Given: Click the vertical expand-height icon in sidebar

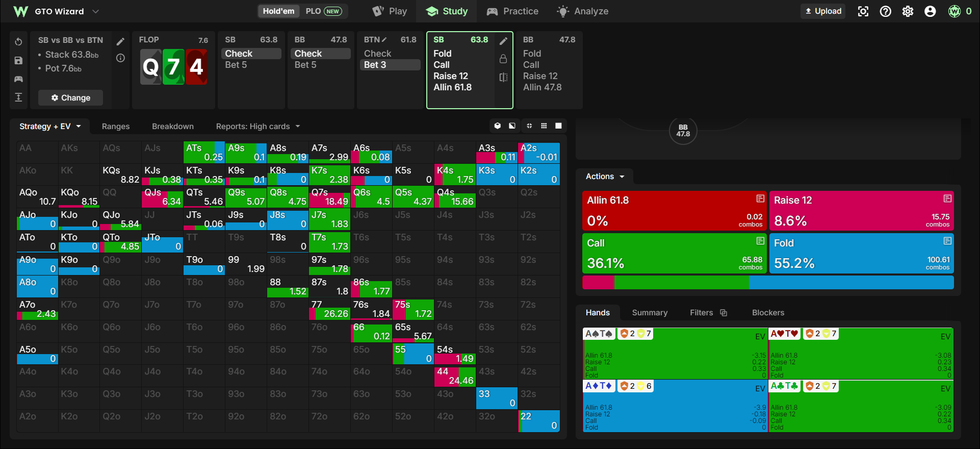Looking at the screenshot, I should 18,97.
